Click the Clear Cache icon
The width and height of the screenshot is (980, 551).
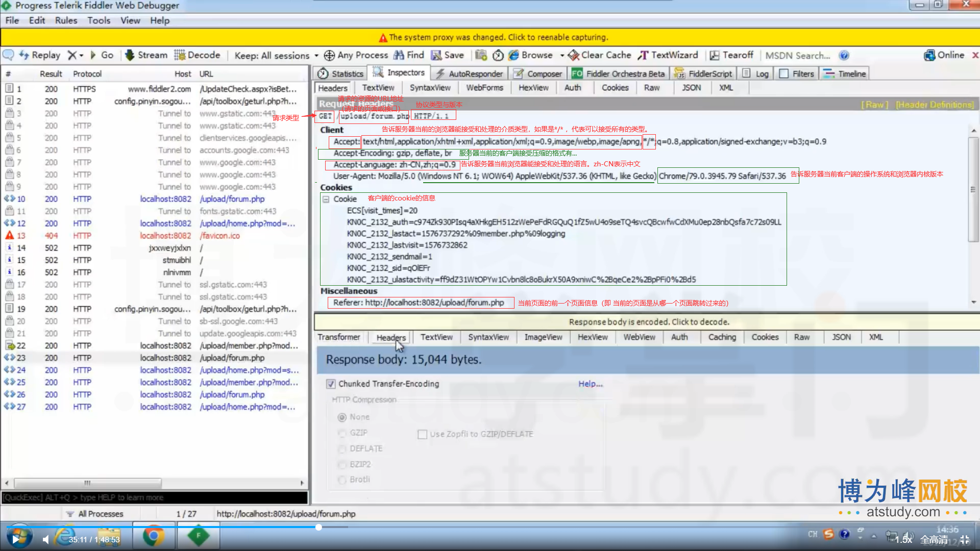(x=574, y=55)
